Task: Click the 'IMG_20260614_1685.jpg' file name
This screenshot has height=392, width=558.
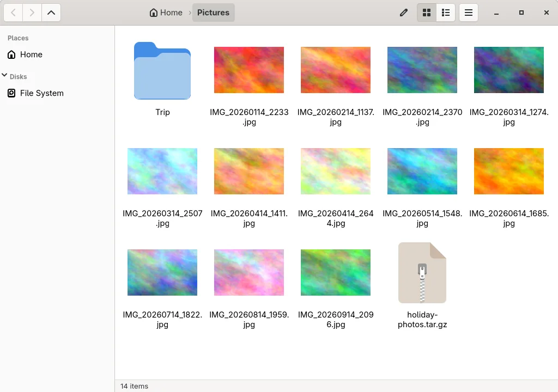Action: coord(509,218)
